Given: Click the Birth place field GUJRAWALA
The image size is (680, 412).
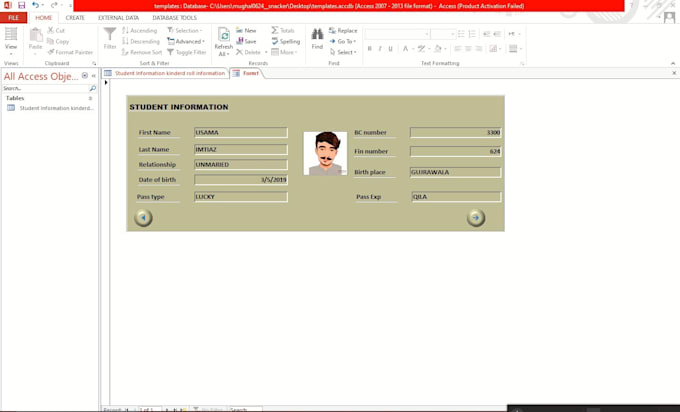Looking at the screenshot, I should pyautogui.click(x=455, y=172).
